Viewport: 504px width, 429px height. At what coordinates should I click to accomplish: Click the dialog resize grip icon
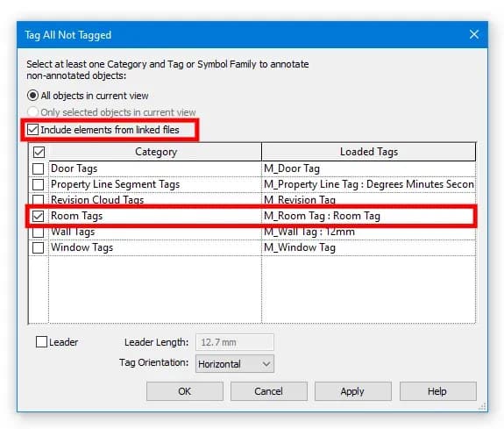(482, 406)
